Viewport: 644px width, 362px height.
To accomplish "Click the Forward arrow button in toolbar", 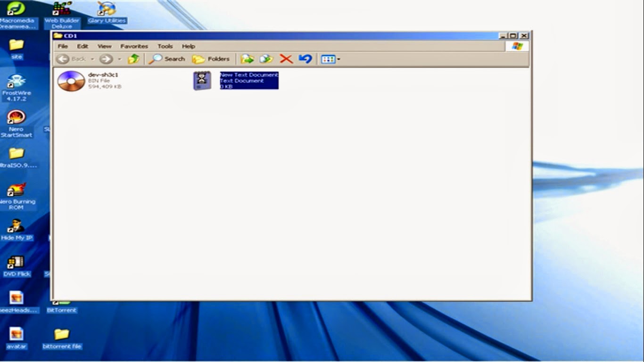I will 106,59.
